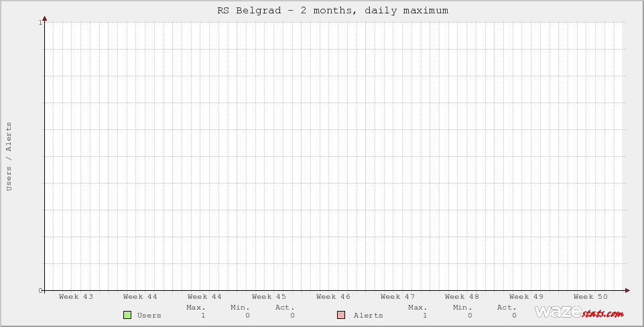Select the Week 49 axis label
644x327 pixels.
pos(526,297)
